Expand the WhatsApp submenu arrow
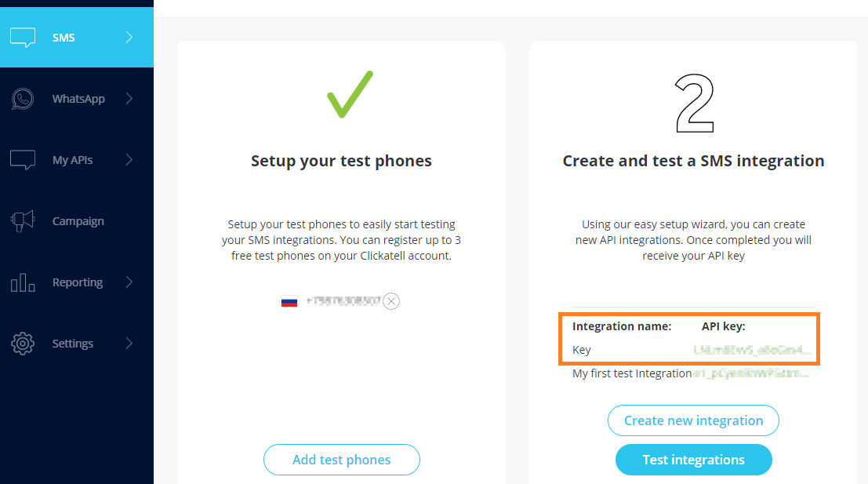The image size is (868, 484). 129,99
